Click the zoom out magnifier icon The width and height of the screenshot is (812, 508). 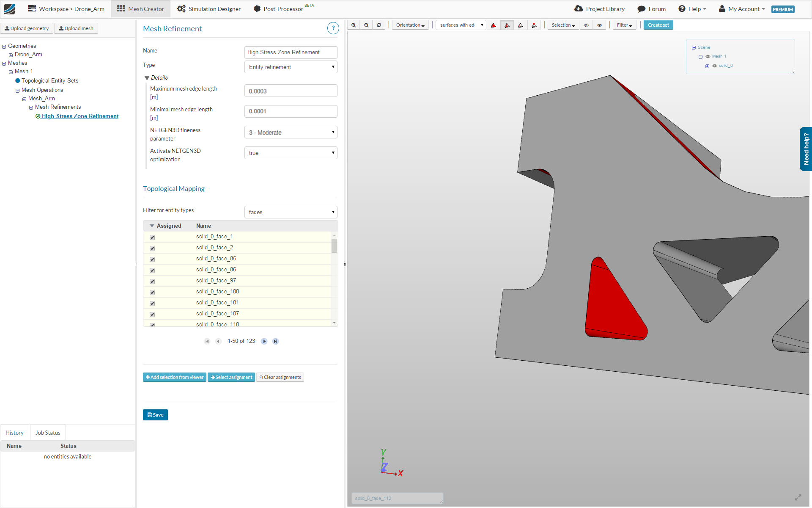[x=366, y=25]
